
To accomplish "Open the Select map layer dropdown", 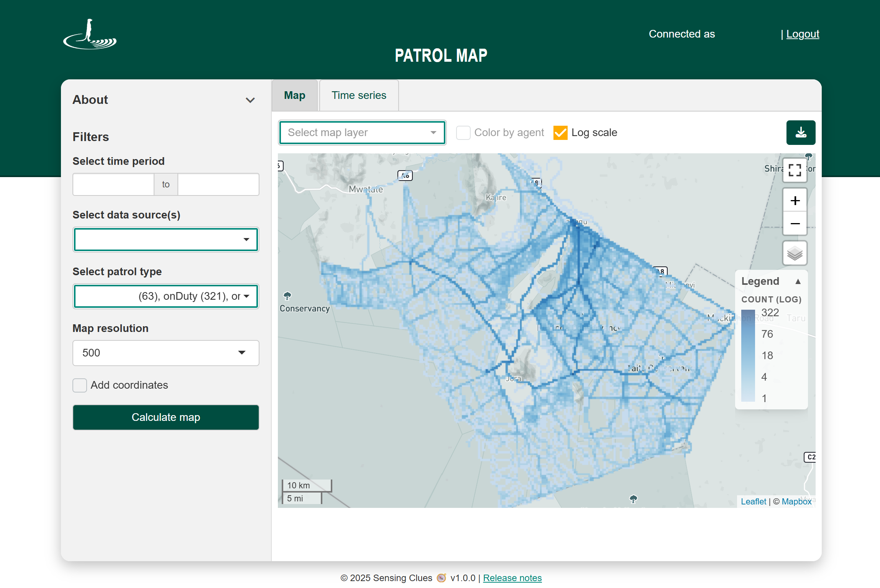I will (x=362, y=133).
